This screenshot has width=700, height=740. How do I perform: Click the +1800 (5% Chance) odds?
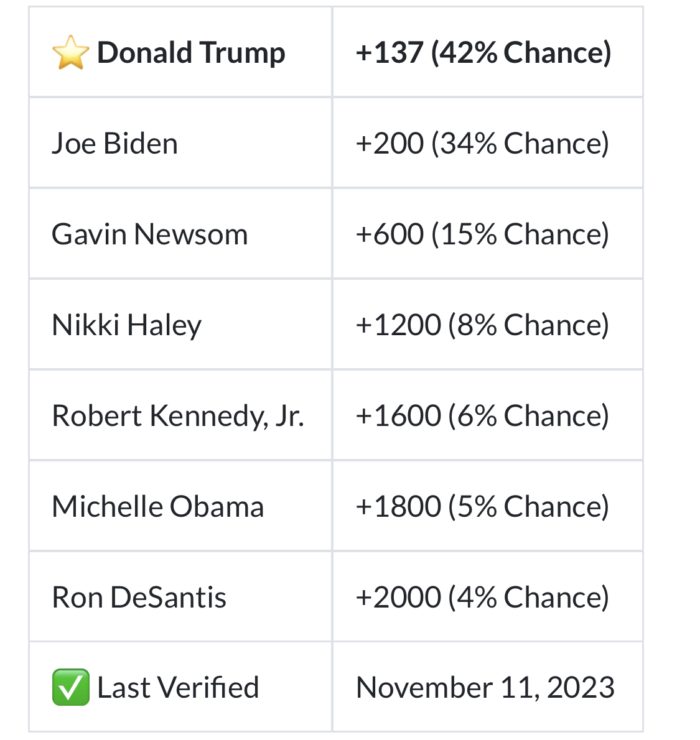(482, 507)
